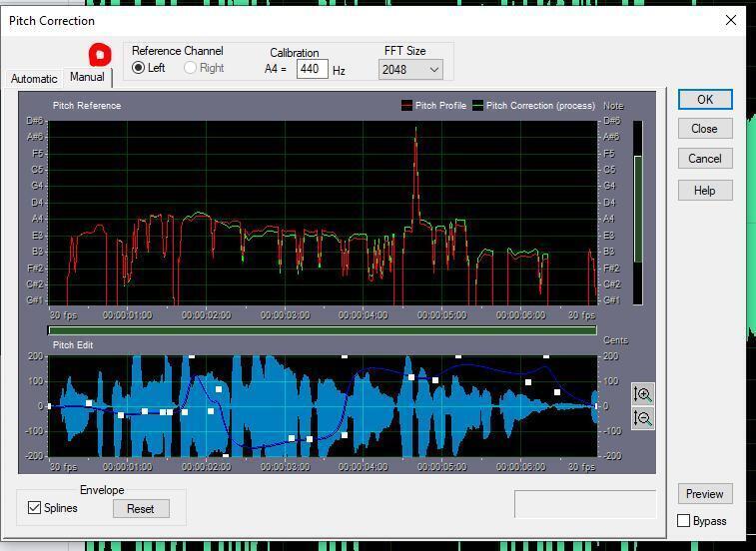The width and height of the screenshot is (756, 551).
Task: Click the Cancel button
Action: [705, 159]
